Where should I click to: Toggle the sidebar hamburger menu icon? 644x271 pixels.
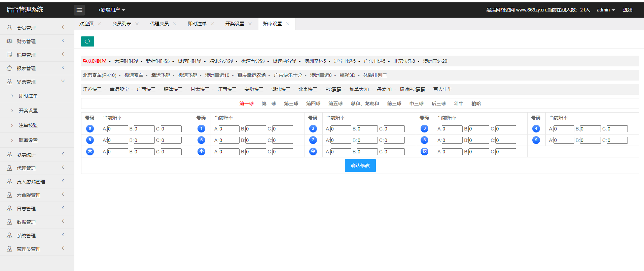79,10
